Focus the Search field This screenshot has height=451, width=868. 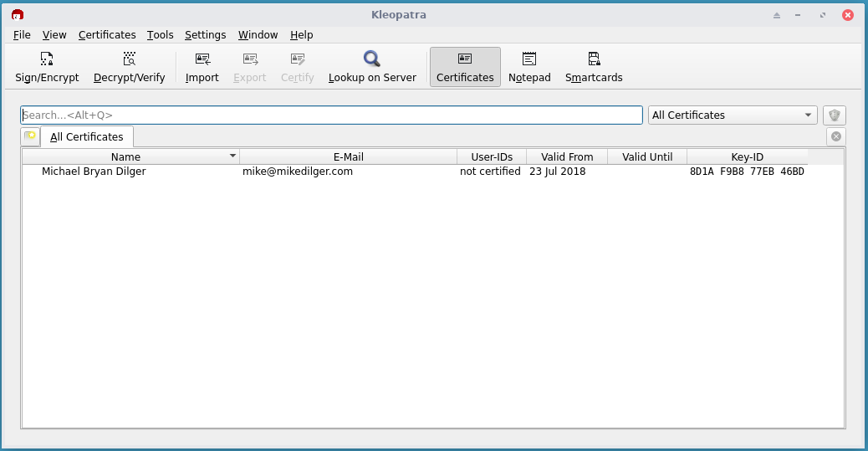point(332,115)
